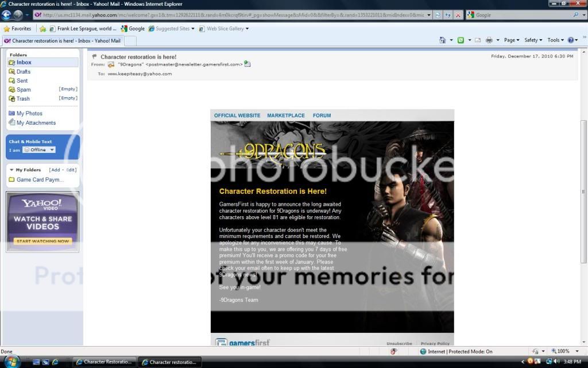
Task: Click the Windows Start orb
Action: (11, 362)
